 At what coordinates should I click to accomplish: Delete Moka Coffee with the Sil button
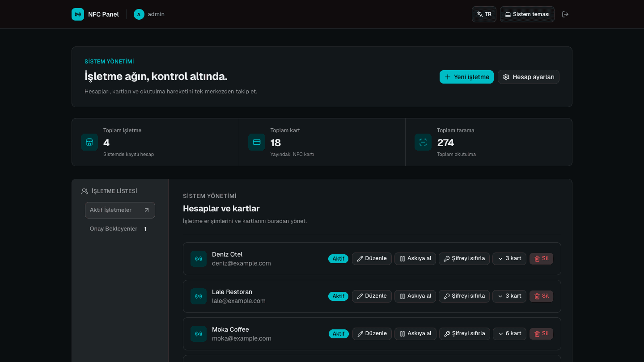point(541,334)
